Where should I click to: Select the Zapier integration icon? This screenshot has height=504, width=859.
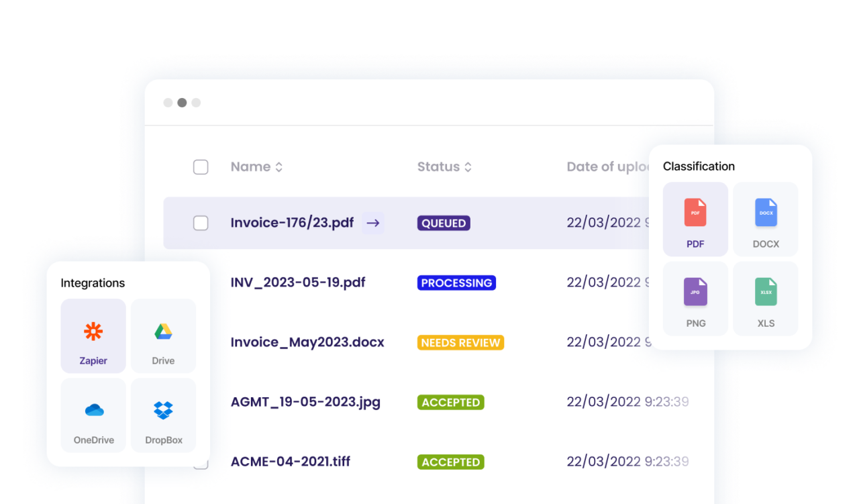pos(93,336)
